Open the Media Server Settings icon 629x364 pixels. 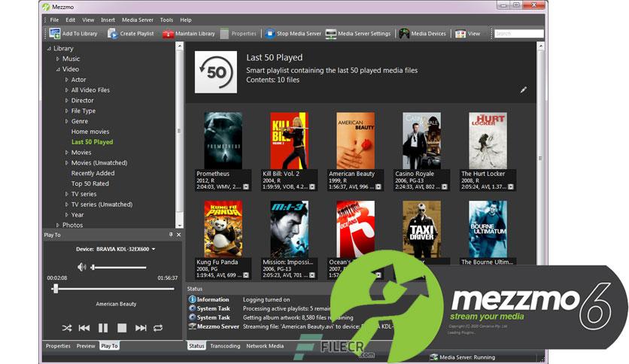[x=331, y=34]
